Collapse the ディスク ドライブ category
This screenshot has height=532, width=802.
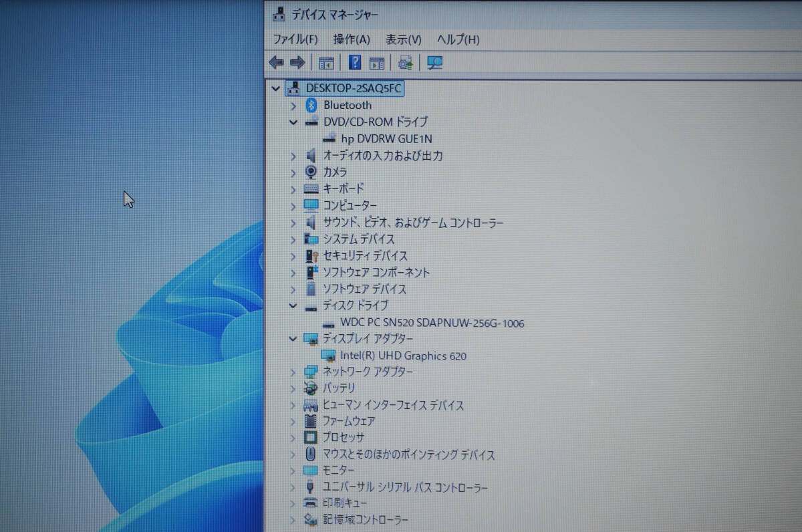pyautogui.click(x=293, y=305)
